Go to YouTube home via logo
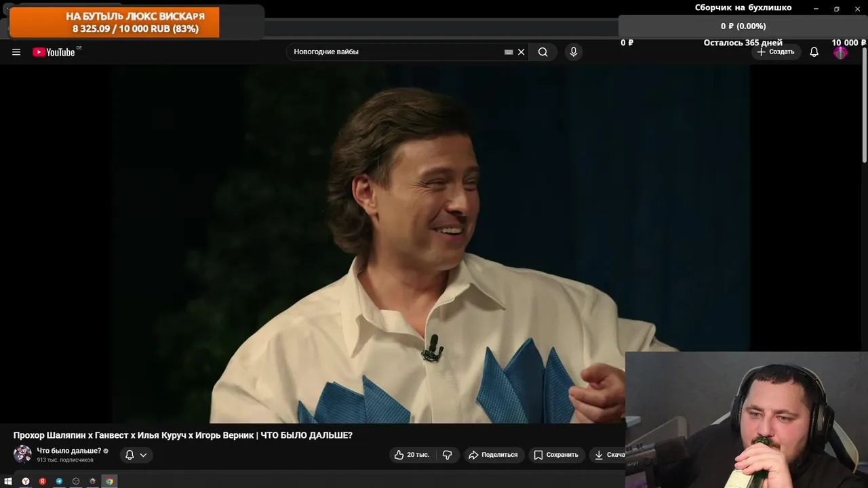The width and height of the screenshot is (868, 488). click(x=54, y=52)
